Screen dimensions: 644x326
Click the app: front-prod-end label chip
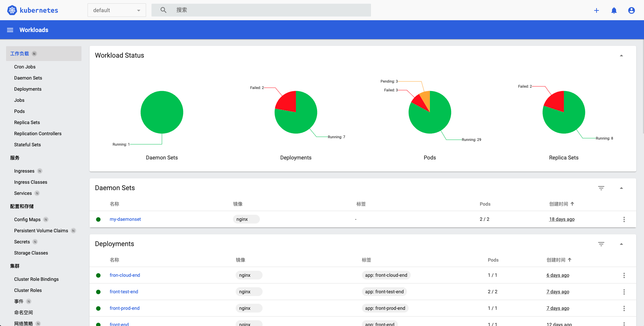point(385,308)
